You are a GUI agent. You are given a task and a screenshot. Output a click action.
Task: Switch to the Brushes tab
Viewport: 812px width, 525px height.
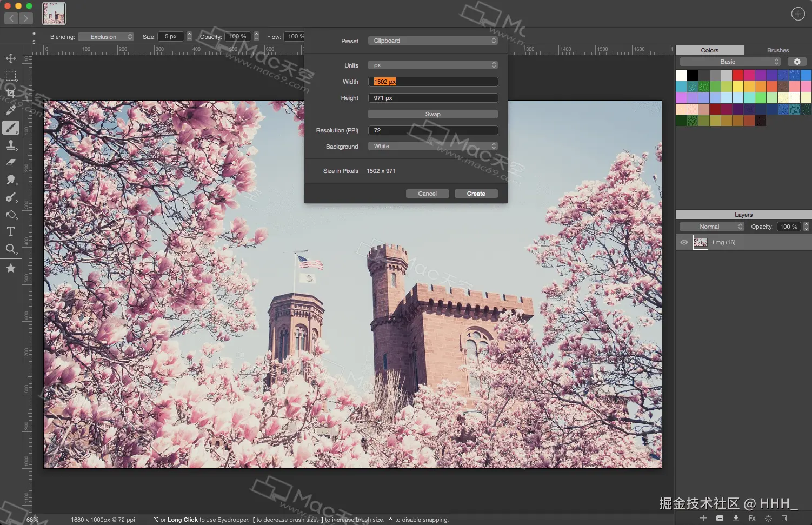pos(777,50)
